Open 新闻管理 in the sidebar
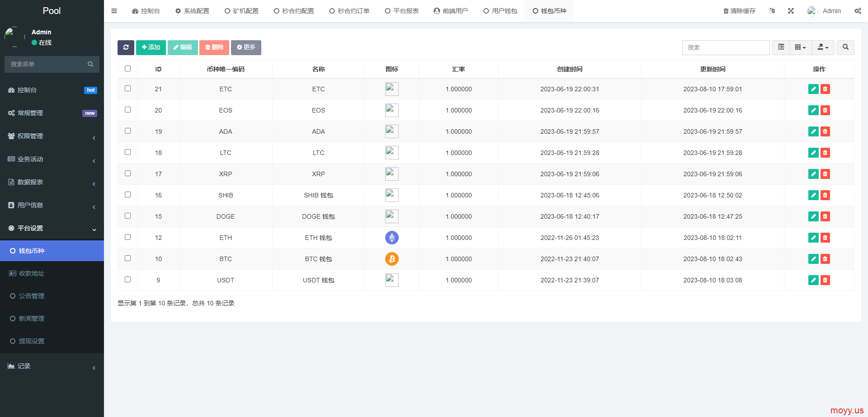Screen dimensions: 868x417 tap(52, 319)
